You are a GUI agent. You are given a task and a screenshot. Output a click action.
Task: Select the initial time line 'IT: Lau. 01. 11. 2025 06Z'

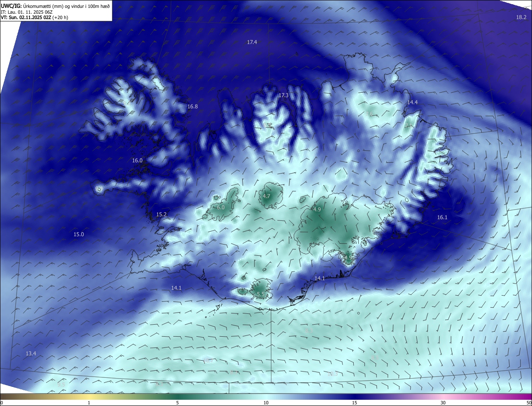point(27,12)
